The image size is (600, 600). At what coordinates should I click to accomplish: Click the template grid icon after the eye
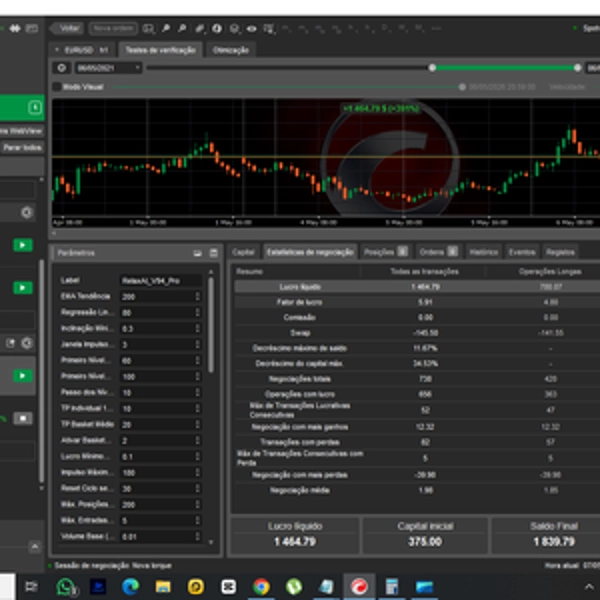tap(269, 29)
